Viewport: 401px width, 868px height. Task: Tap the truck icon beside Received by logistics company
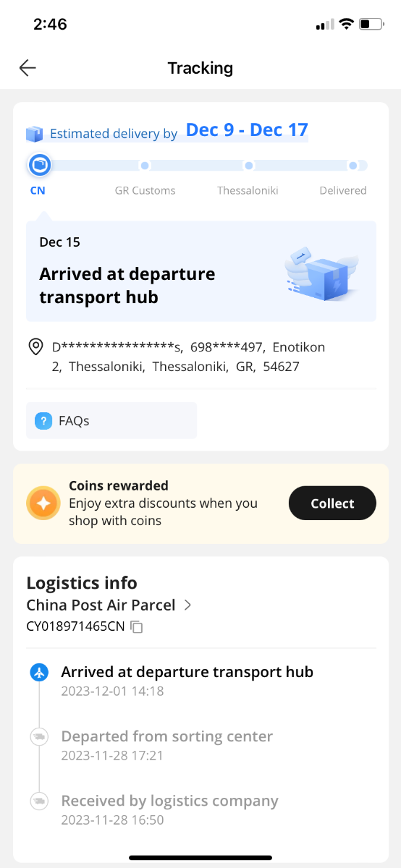pyautogui.click(x=39, y=801)
